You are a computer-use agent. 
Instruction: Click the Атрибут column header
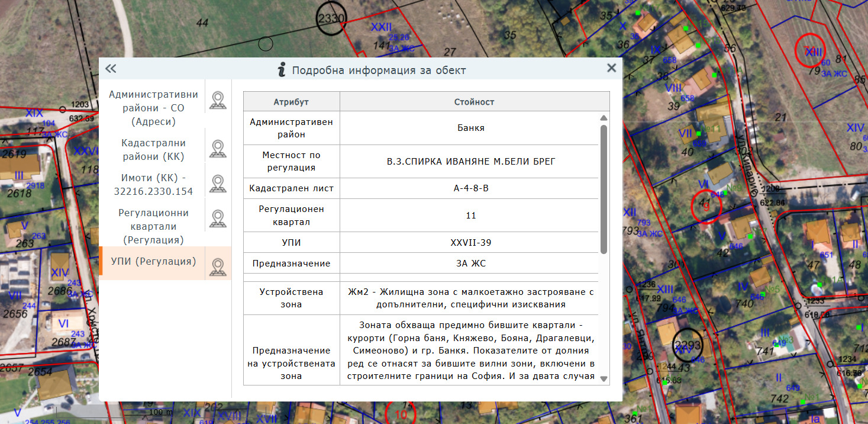click(291, 101)
